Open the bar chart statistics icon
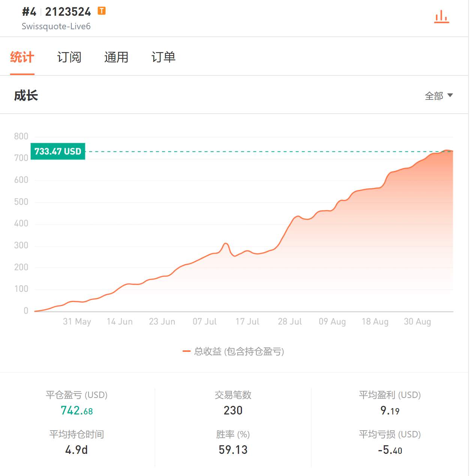The width and height of the screenshot is (470, 476). click(x=441, y=17)
